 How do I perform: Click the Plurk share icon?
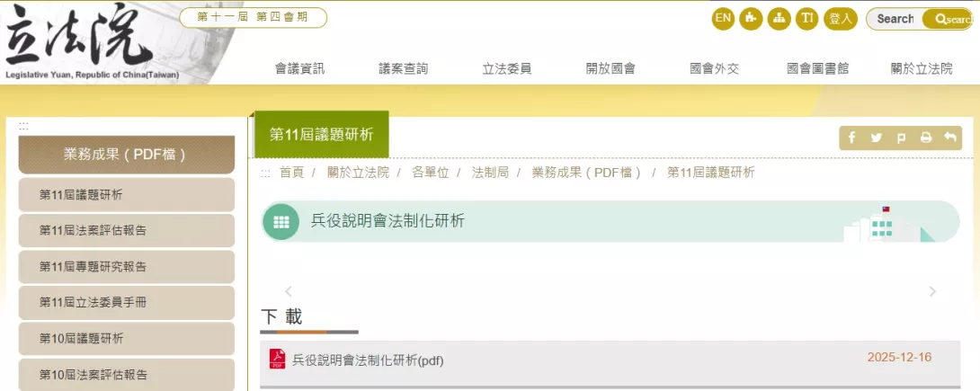(x=901, y=138)
